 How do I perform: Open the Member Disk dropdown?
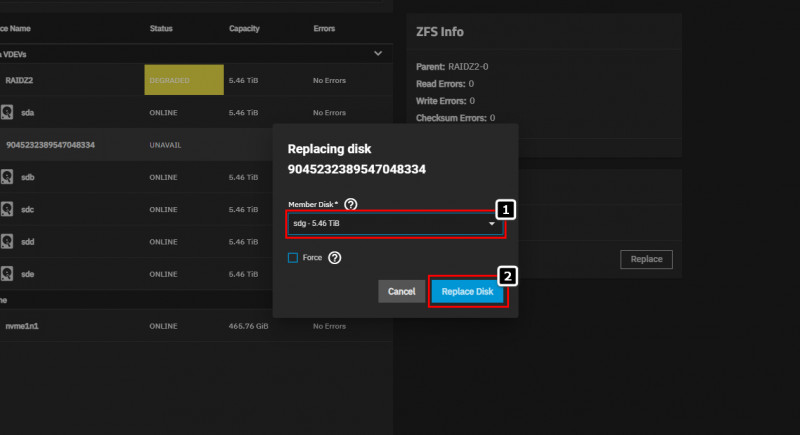coord(394,224)
